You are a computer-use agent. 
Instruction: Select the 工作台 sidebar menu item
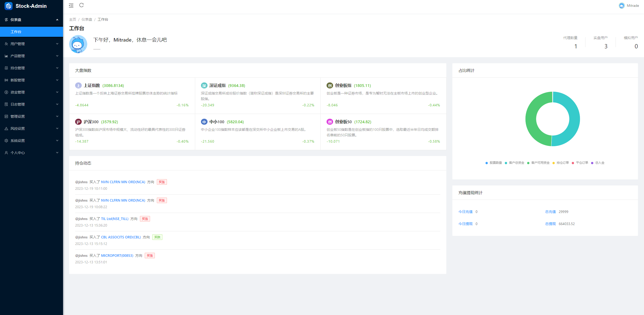coord(16,32)
